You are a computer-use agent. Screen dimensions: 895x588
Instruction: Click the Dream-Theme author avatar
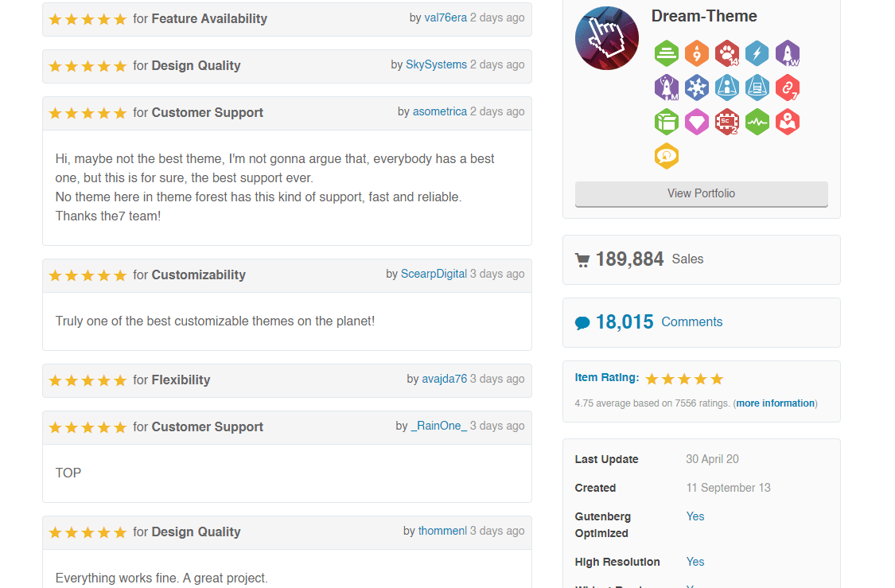(606, 37)
